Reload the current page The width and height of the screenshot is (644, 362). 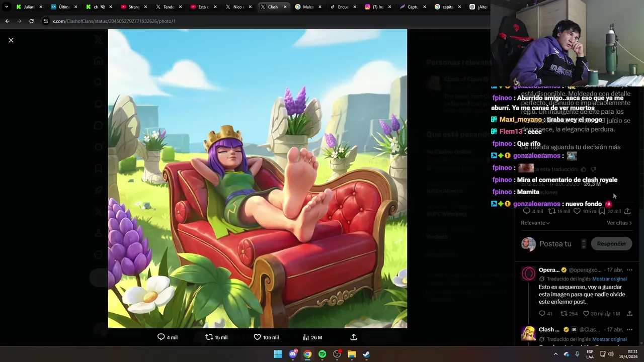(x=31, y=21)
